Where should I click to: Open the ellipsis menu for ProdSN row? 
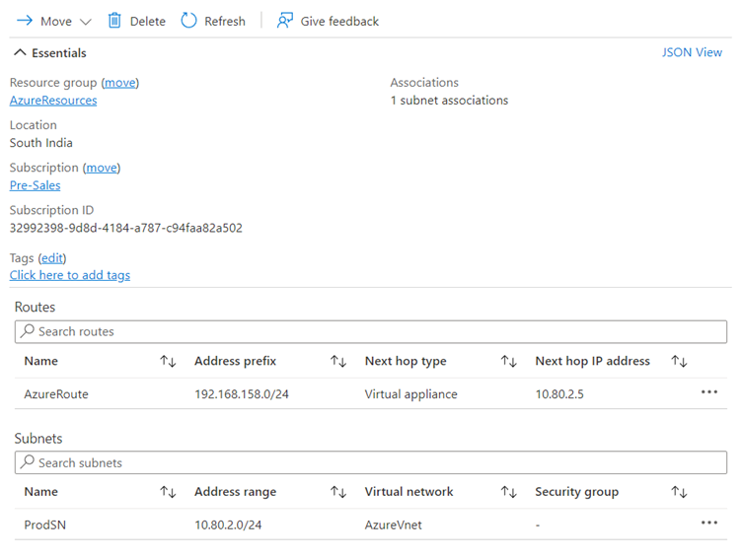(709, 523)
